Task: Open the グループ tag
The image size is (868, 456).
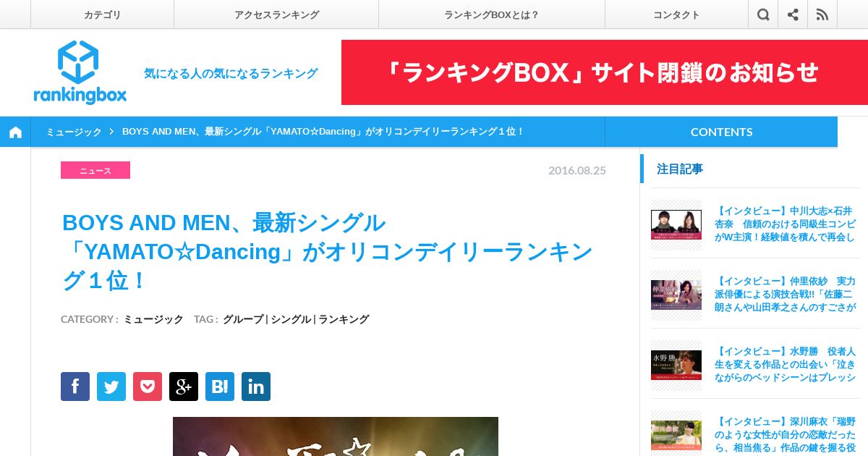Action: point(243,319)
